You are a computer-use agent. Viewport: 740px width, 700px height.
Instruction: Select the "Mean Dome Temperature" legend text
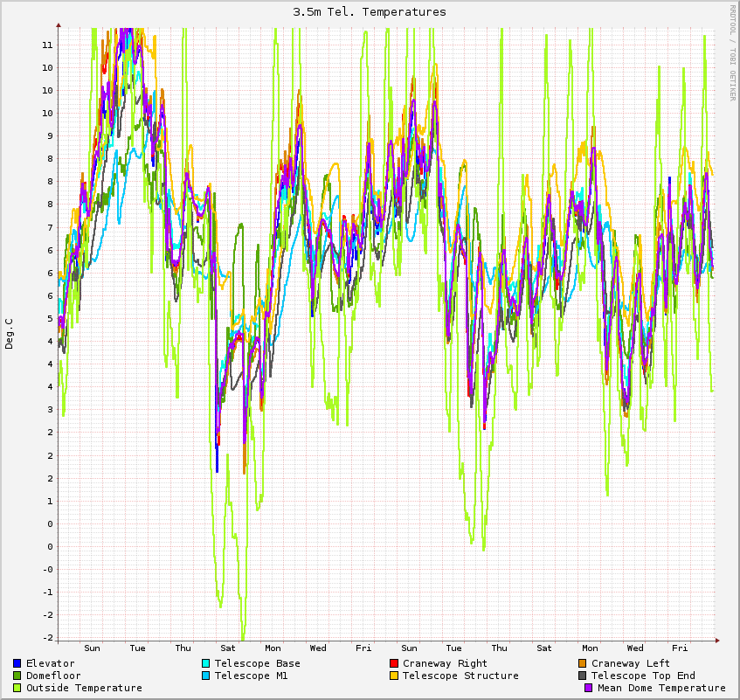[x=661, y=688]
